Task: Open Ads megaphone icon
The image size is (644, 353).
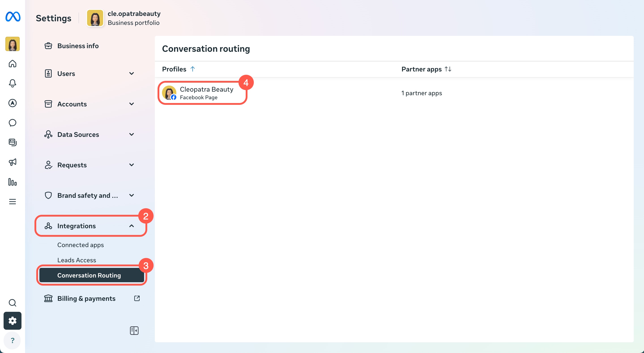Action: (13, 162)
